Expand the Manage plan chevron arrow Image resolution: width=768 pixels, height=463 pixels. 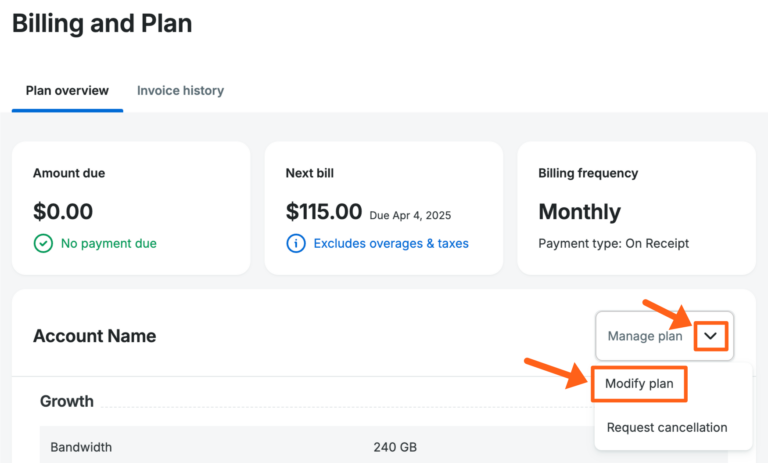click(x=710, y=336)
